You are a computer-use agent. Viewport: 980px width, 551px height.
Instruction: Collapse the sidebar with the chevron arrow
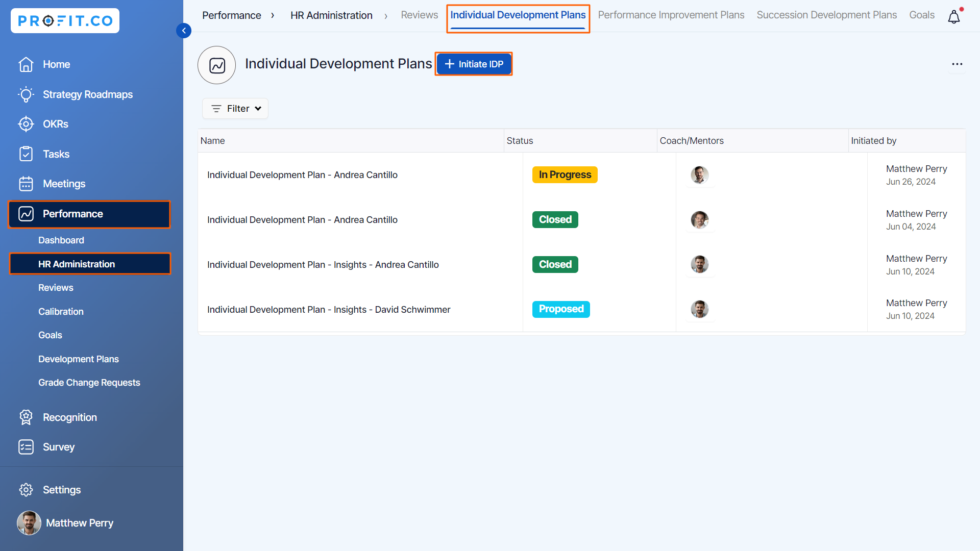pos(184,31)
